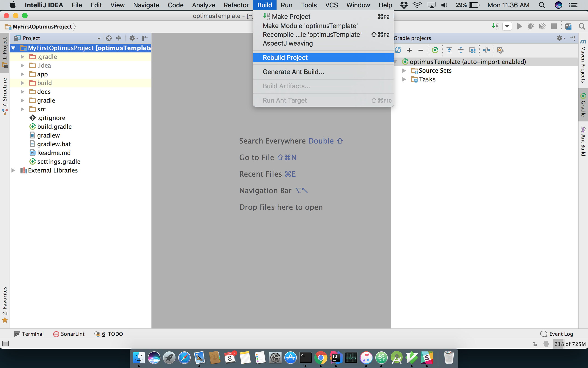Click the Hector inspector icon in status bar
Viewport: 588px width, 368px height.
point(546,344)
